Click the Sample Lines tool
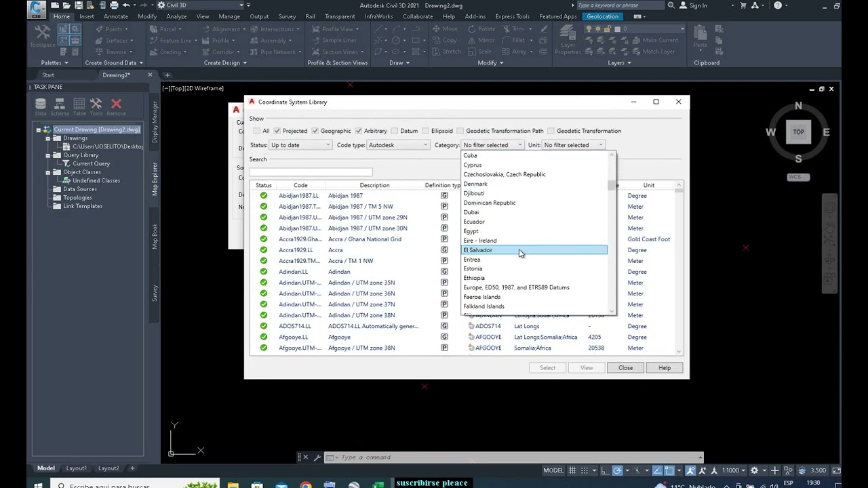This screenshot has width=868, height=488. [334, 40]
